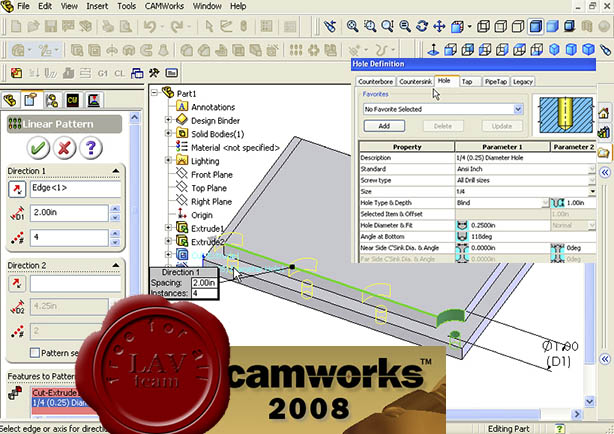Click the linear pattern toolbar icon
Screen dimensions: 614x434
tap(296, 50)
